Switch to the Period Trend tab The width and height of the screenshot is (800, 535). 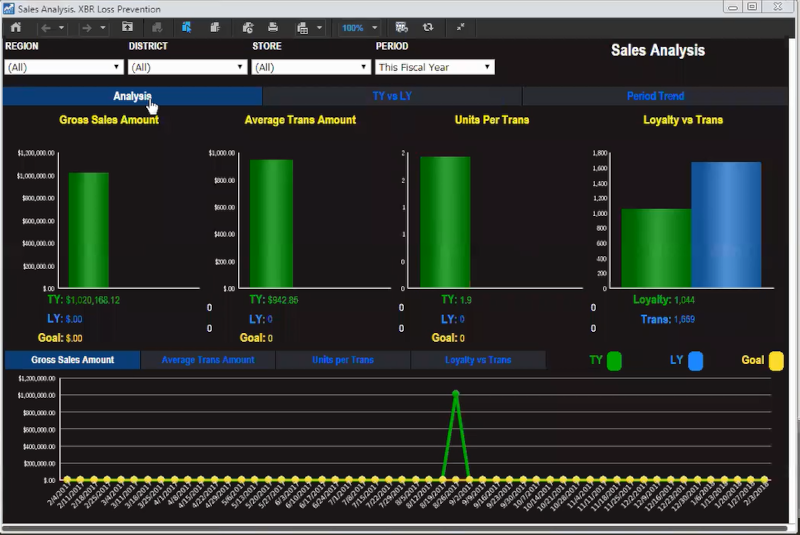pyautogui.click(x=655, y=96)
